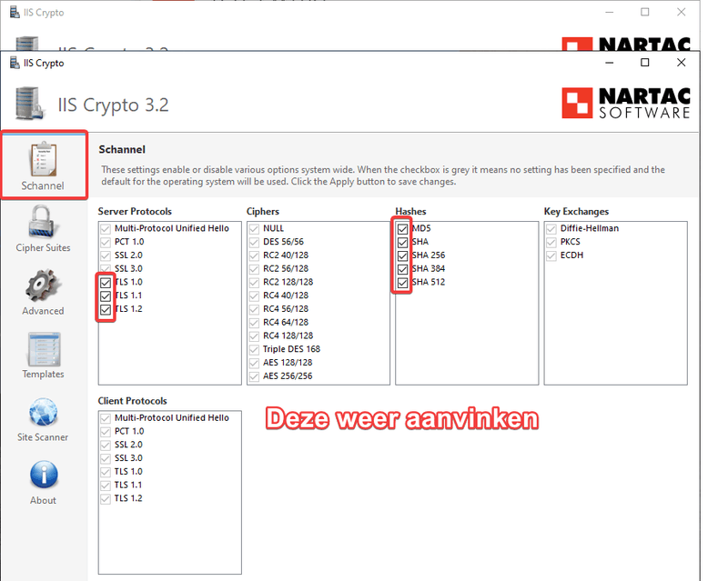Toggle TLS 1.2 in Client Protocols

[106, 499]
